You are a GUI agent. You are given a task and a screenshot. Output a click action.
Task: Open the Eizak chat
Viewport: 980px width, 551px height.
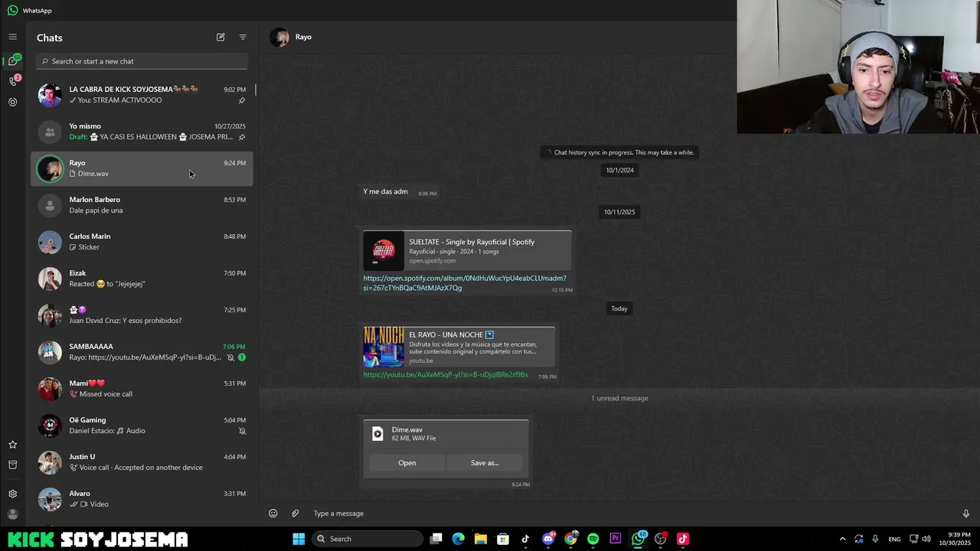pos(142,279)
